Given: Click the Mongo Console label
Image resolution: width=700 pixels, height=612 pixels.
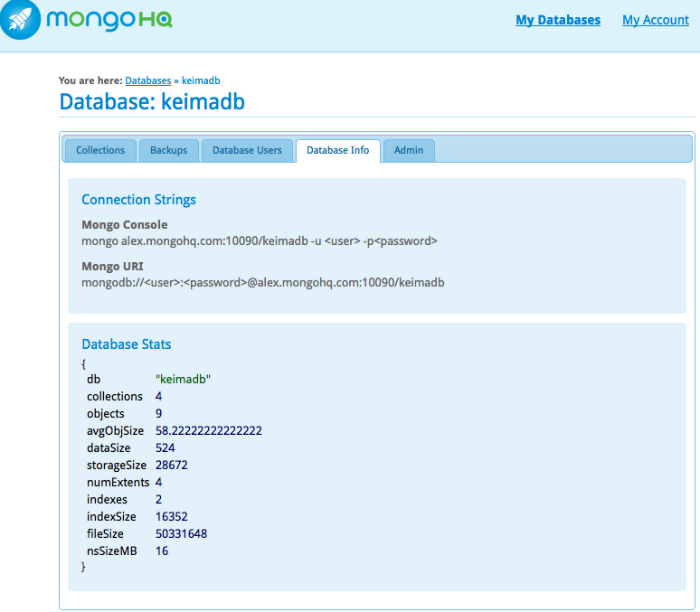Looking at the screenshot, I should point(125,224).
